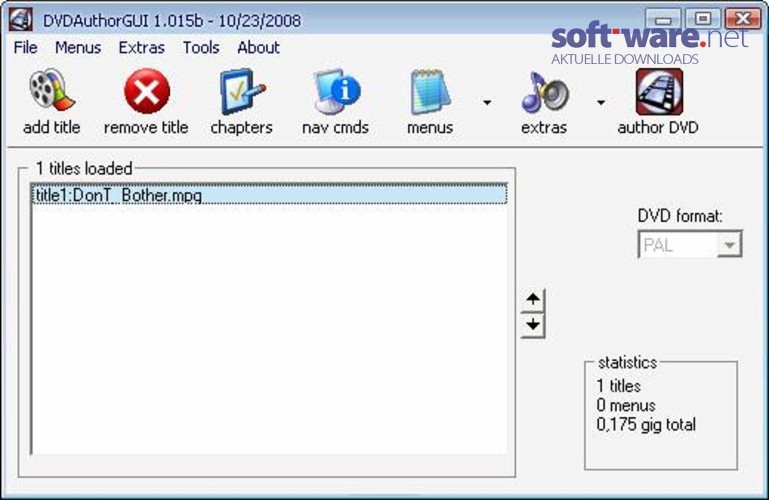The image size is (769, 500).
Task: Click the add title film reel icon
Action: coord(52,90)
